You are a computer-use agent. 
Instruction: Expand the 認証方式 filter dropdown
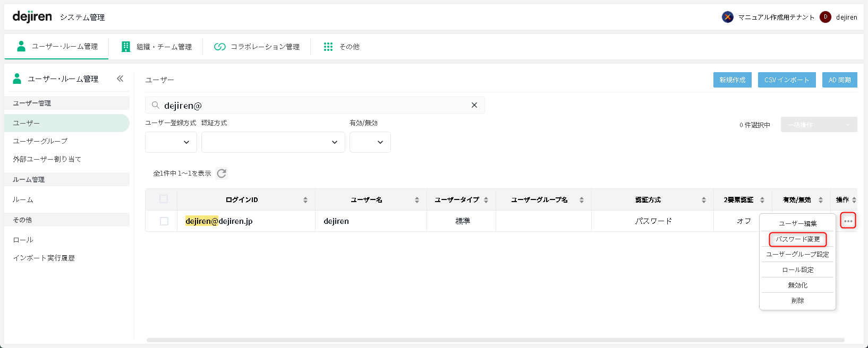273,142
